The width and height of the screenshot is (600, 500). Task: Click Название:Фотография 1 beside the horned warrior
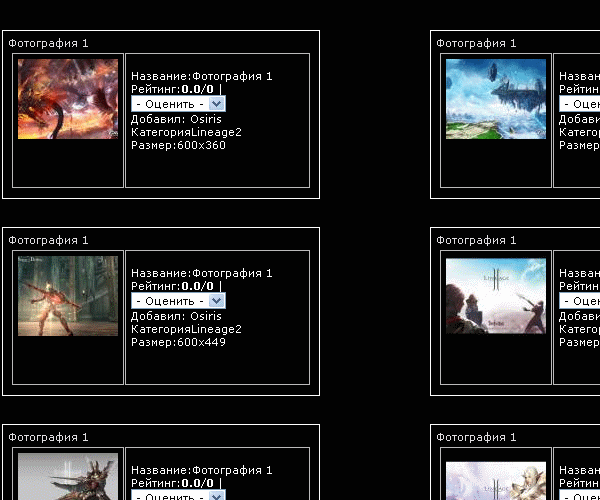(202, 470)
